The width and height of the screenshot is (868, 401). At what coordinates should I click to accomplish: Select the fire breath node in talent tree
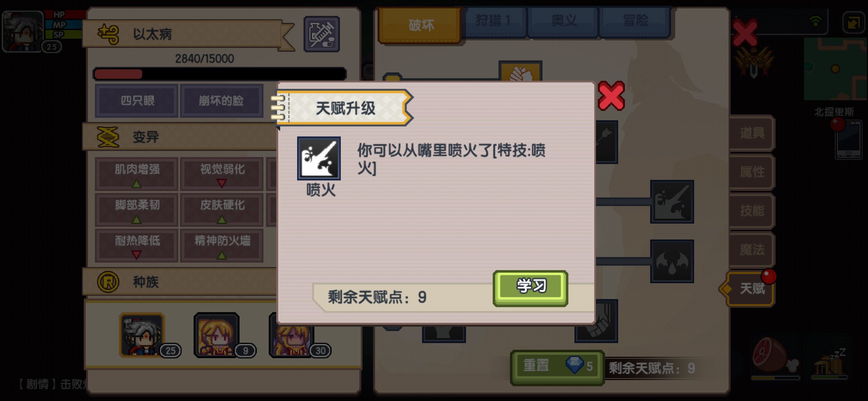[x=672, y=202]
